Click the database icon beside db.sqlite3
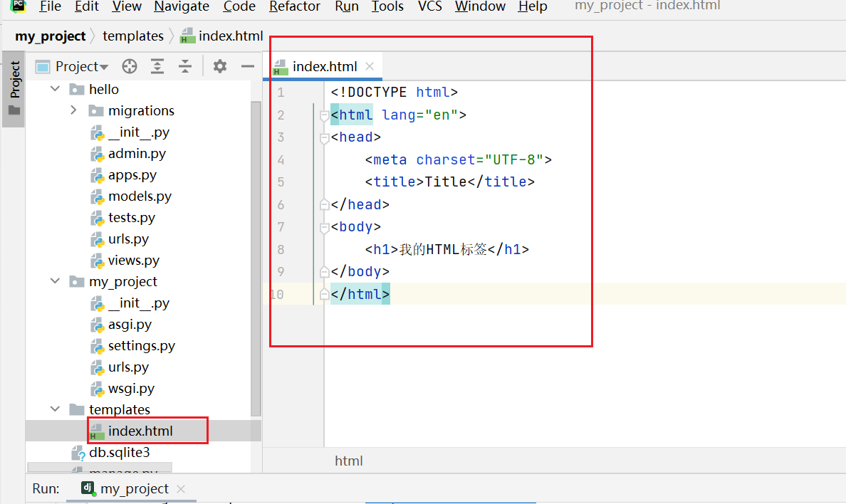The image size is (846, 504). tap(78, 453)
